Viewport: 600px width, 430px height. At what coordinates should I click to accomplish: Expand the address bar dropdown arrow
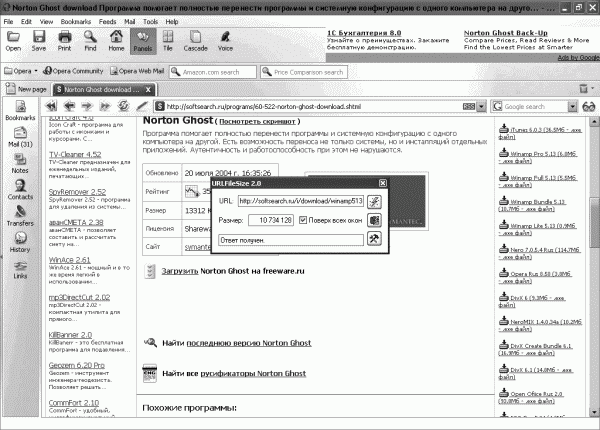click(481, 107)
